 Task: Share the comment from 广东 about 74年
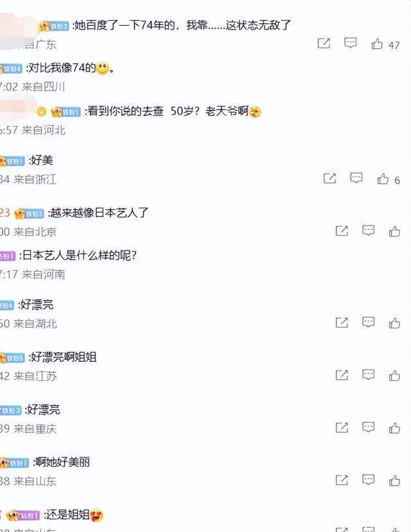324,43
